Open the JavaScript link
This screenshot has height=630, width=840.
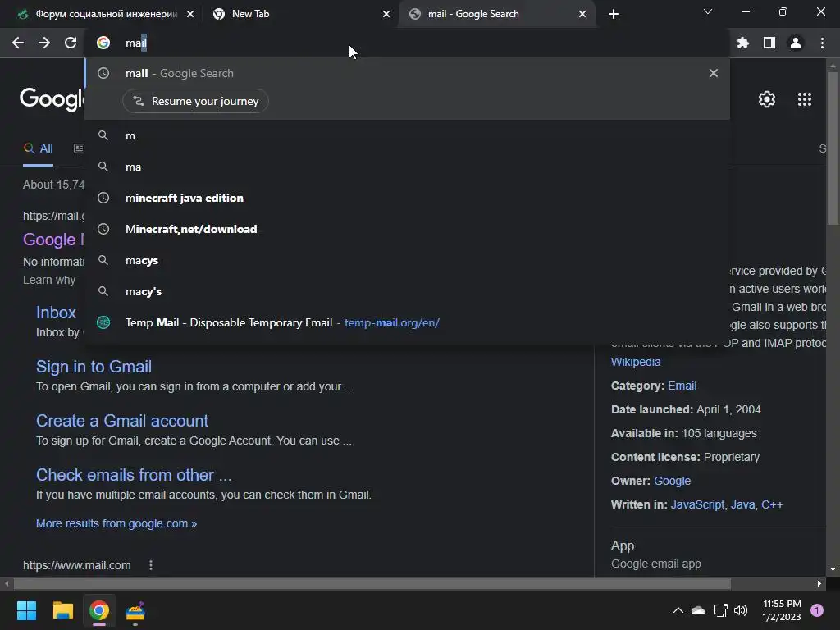[697, 504]
